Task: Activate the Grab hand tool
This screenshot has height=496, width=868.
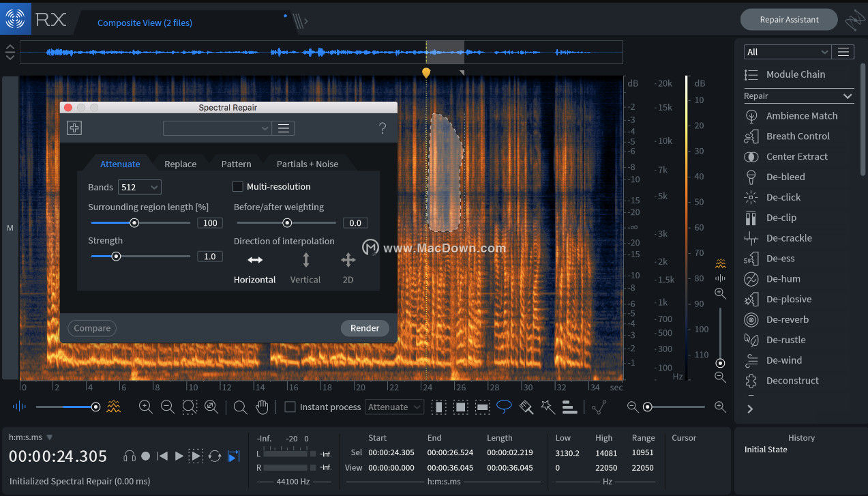Action: pos(262,407)
